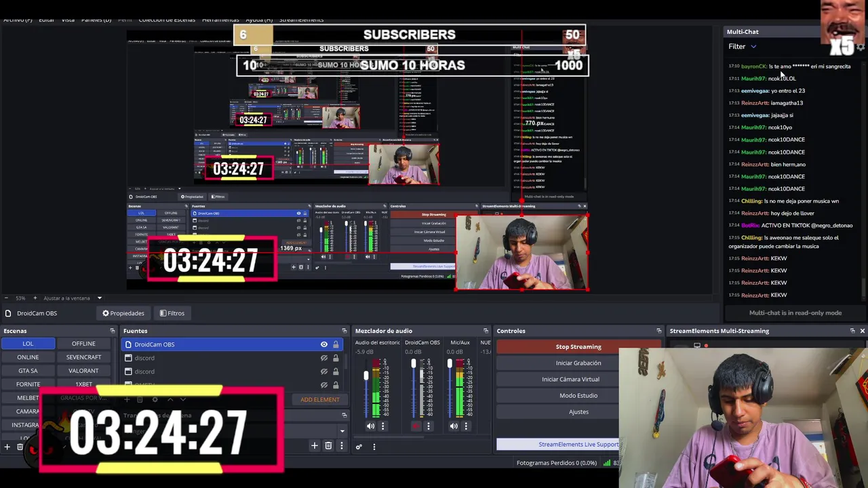Zoom in the preview with plus icon

35,298
